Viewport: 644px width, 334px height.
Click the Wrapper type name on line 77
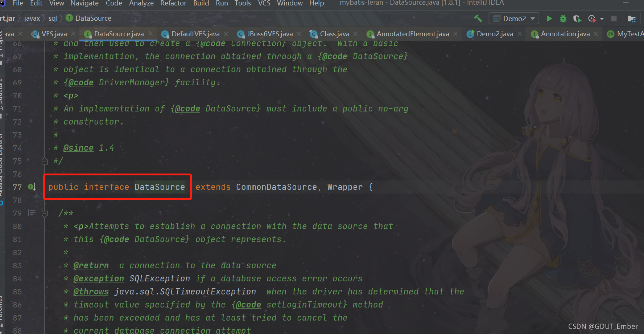345,187
